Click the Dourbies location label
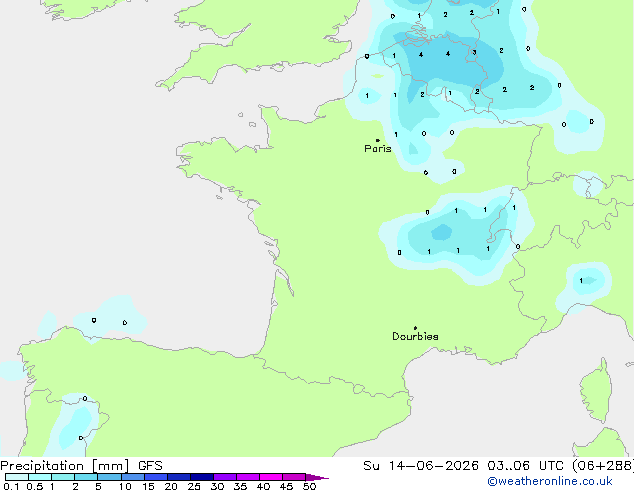The image size is (634, 490). click(415, 336)
